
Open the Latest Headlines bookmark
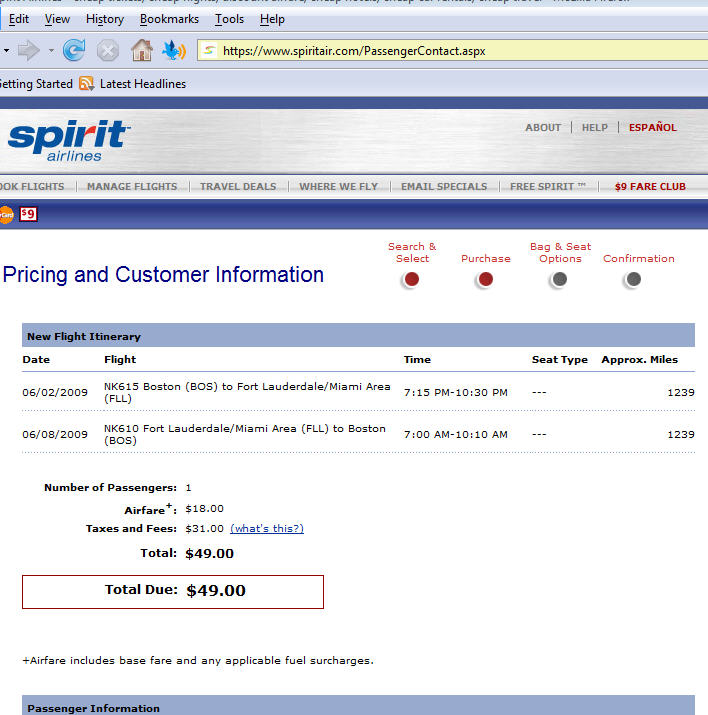coord(143,84)
